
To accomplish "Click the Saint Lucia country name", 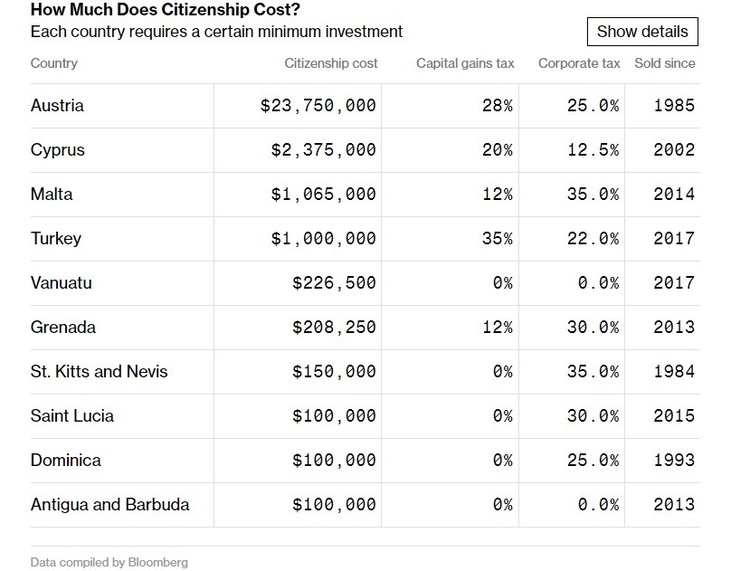I will click(x=72, y=416).
